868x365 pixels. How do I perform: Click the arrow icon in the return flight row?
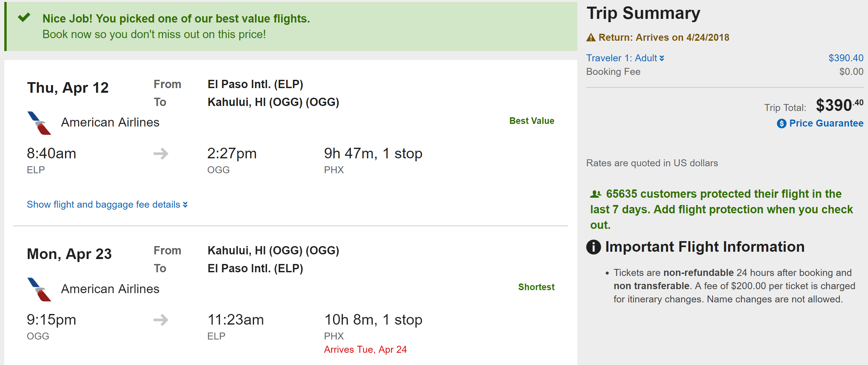tap(161, 320)
